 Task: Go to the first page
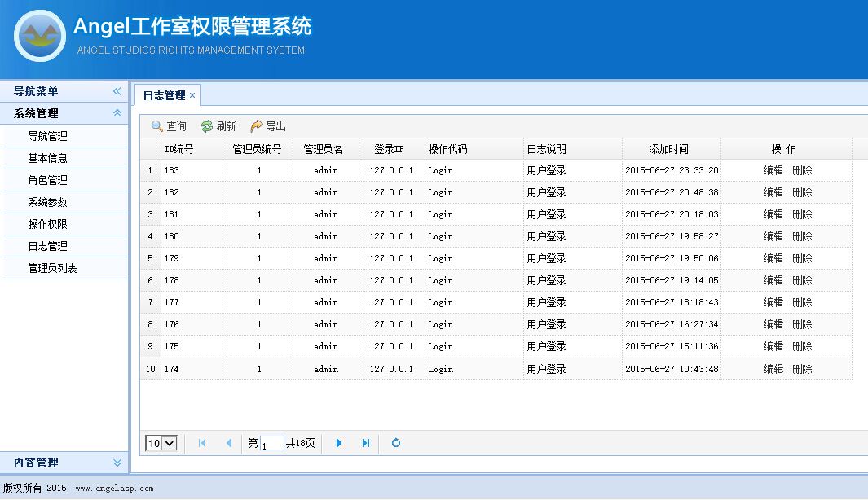coord(202,443)
